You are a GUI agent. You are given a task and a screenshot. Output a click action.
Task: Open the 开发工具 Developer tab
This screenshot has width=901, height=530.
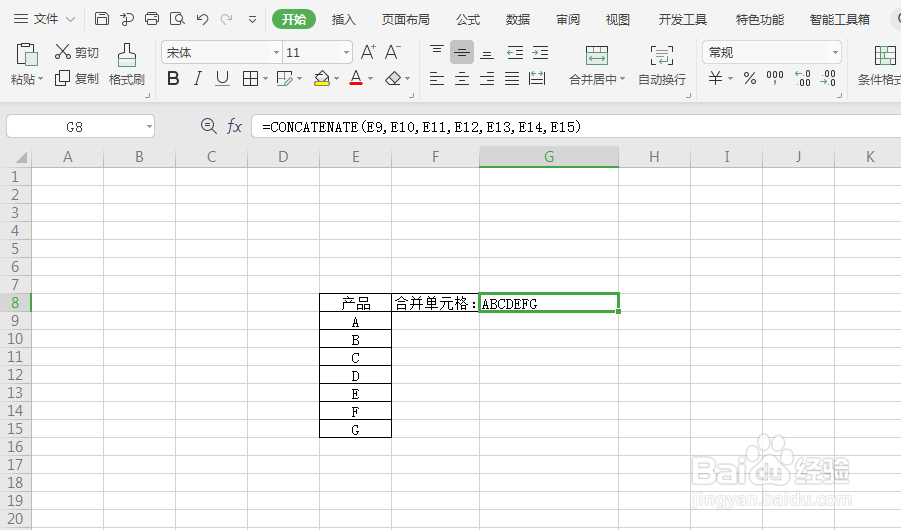pos(683,20)
